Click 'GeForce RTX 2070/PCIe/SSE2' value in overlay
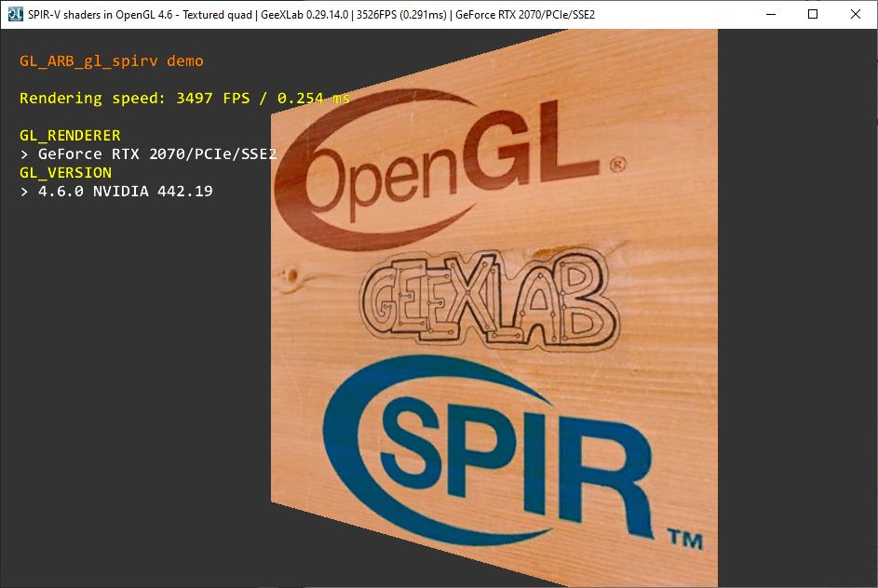The image size is (878, 588). coord(157,154)
